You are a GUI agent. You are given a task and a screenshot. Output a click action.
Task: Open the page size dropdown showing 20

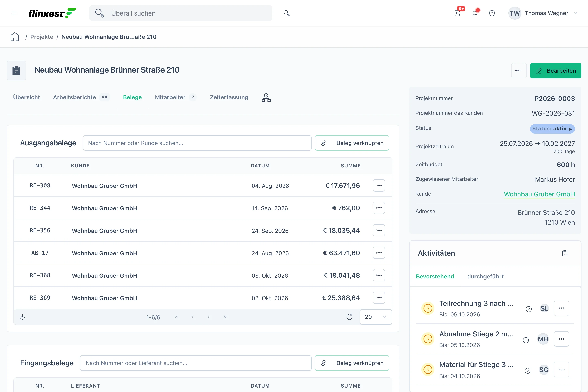click(x=376, y=317)
